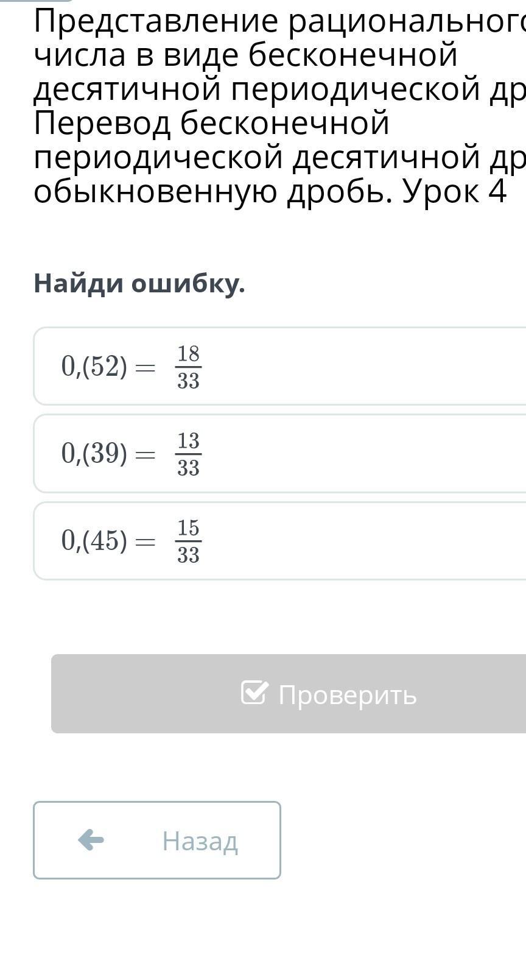Click the checkmark icon on Проверить button

[x=254, y=693]
